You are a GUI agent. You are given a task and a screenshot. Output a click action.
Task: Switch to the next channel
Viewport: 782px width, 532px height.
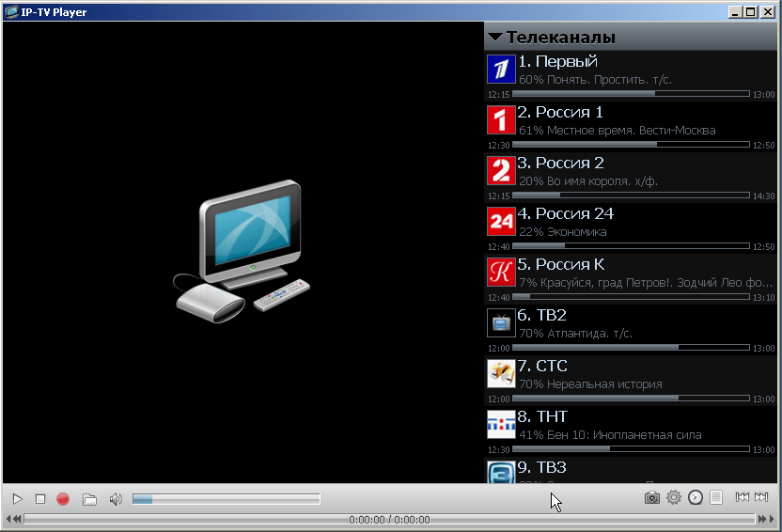click(761, 497)
